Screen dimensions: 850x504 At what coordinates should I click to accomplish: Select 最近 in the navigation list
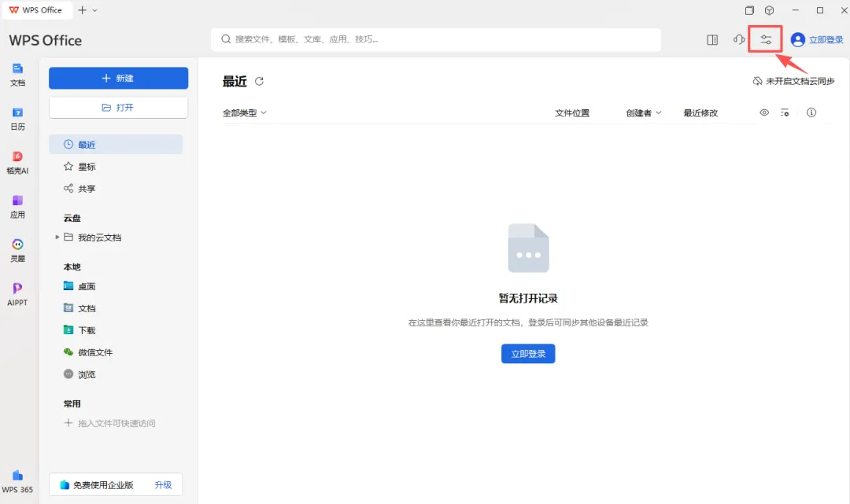[x=116, y=145]
